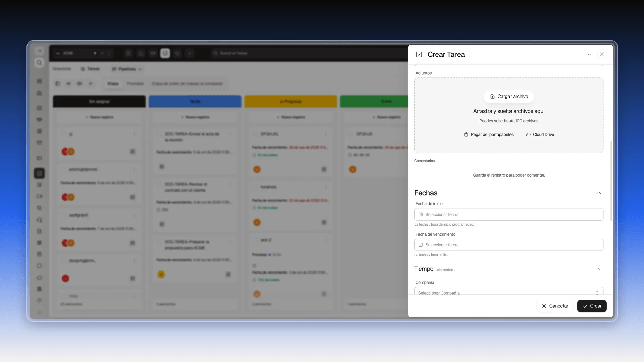This screenshot has height=362, width=644.
Task: Click the highlighted tasks icon in top toolbar
Action: point(165,53)
